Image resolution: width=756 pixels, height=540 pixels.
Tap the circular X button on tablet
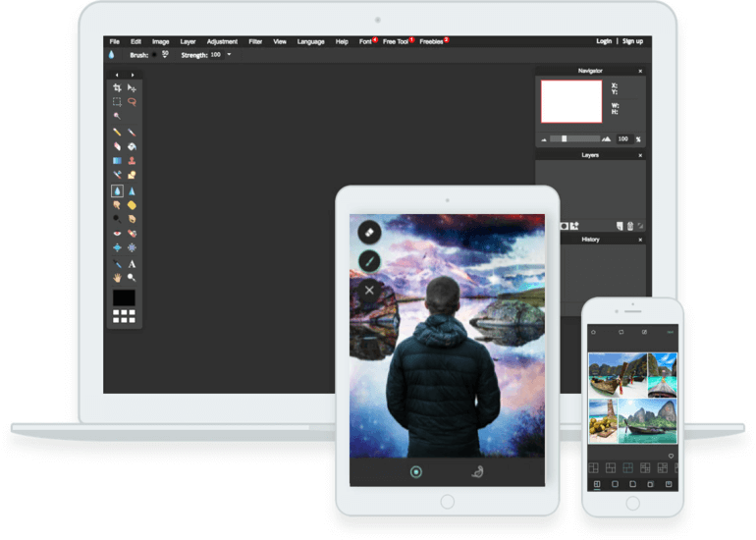click(369, 290)
